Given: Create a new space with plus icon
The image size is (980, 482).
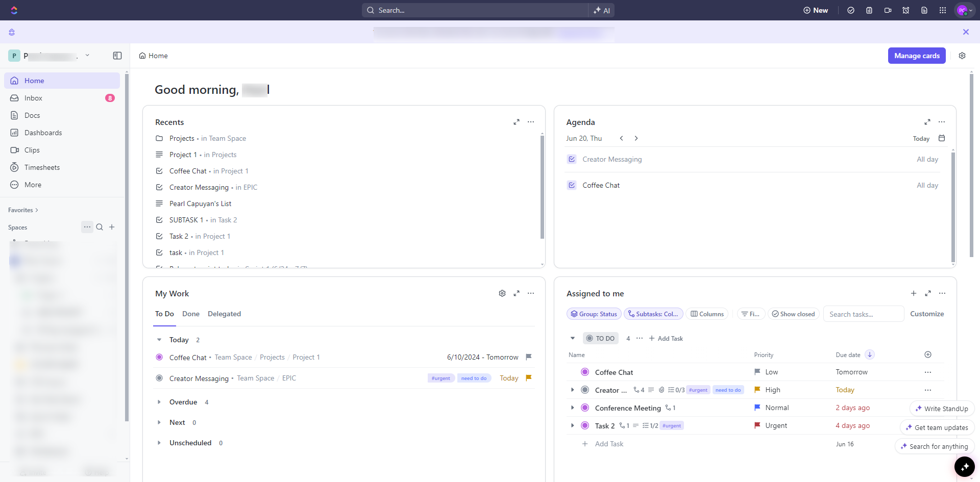Looking at the screenshot, I should point(112,227).
